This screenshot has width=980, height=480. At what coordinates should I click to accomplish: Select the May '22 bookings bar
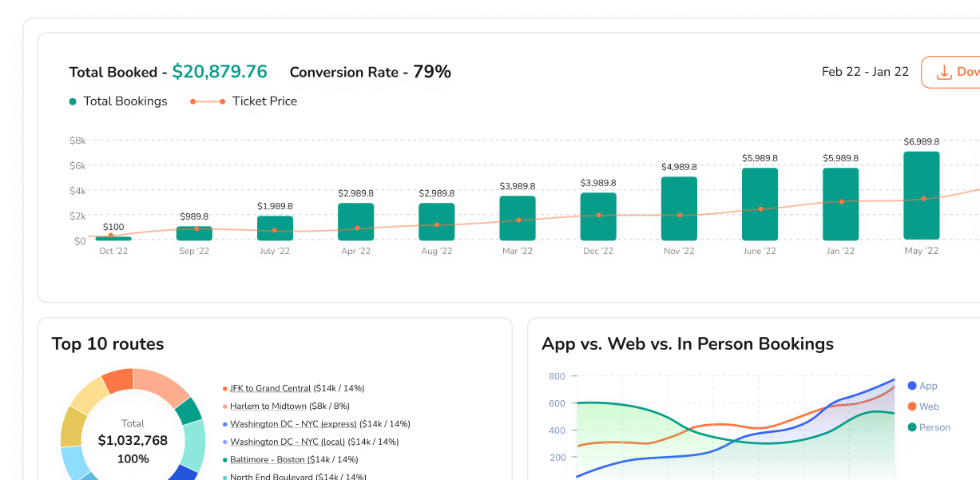pos(922,196)
